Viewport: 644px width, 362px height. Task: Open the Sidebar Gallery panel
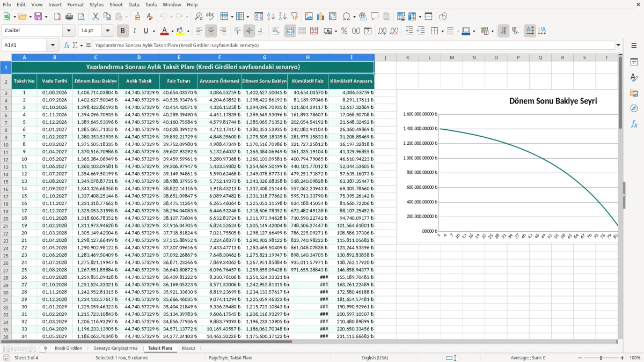[x=634, y=93]
